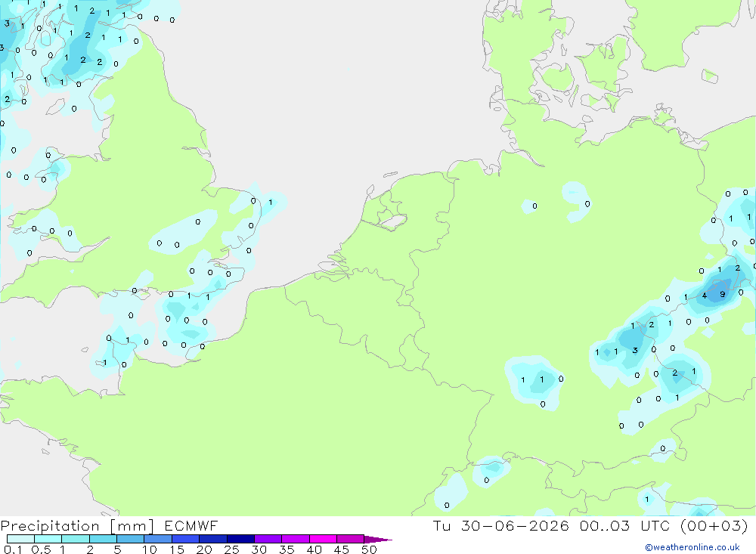Screen dimensions: 756x554
Task: Click the '10' legend scale label
Action: pyautogui.click(x=150, y=549)
